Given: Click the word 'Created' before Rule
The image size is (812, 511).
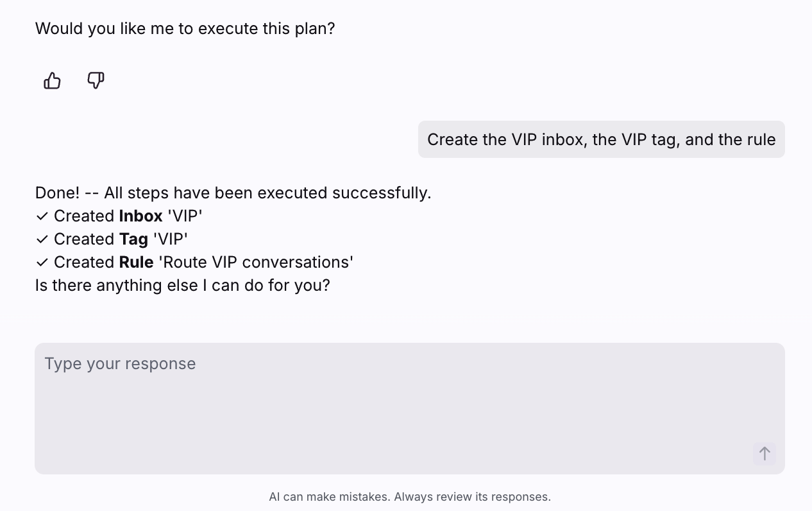Looking at the screenshot, I should click(x=84, y=263).
